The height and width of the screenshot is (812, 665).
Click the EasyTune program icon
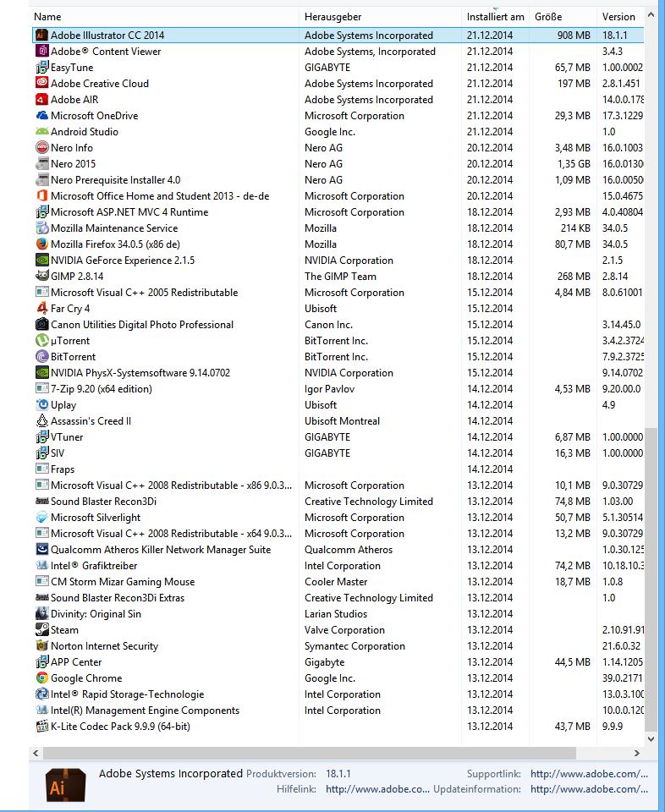coord(42,68)
